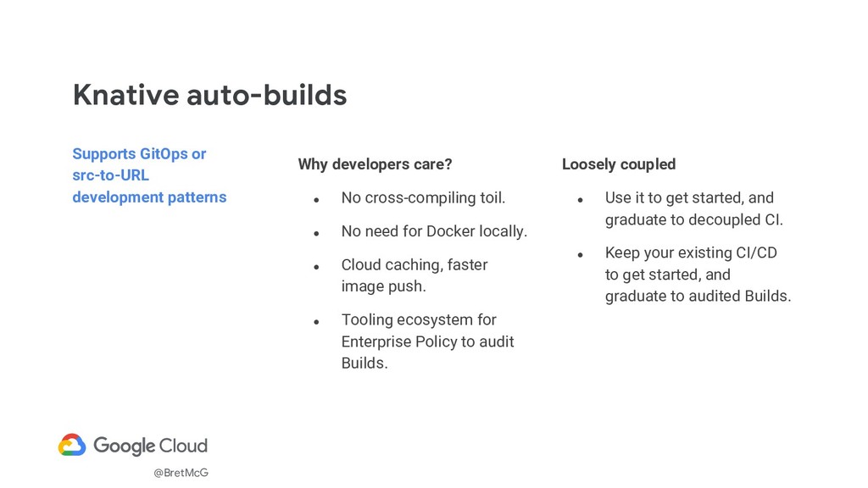Click 'Tooling ecosystem for' bullet line
Image resolution: width=868 pixels, height=488 pixels.
419,319
